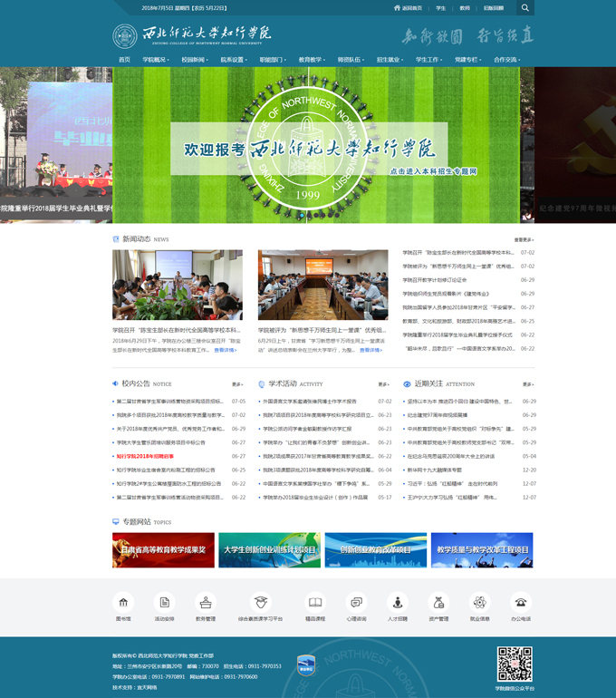616x698 pixels.
Task: Open 在纪念马克思诞辰200周年大会上的讲话 item
Action: (x=451, y=456)
